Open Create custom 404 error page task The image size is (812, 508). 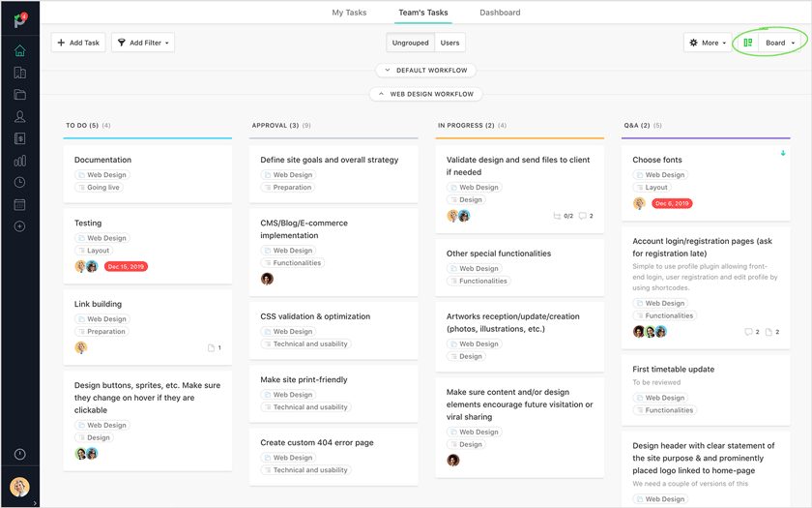click(x=333, y=457)
